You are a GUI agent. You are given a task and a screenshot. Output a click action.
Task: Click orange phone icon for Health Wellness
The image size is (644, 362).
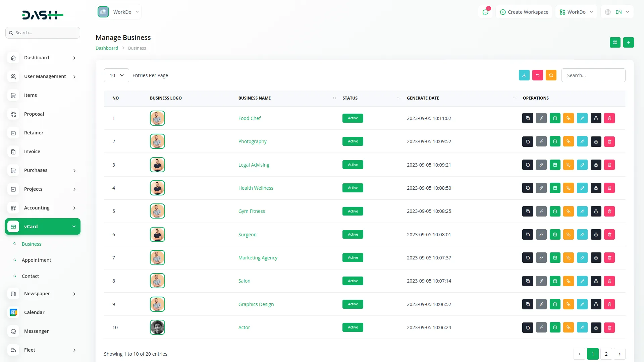[x=569, y=188]
